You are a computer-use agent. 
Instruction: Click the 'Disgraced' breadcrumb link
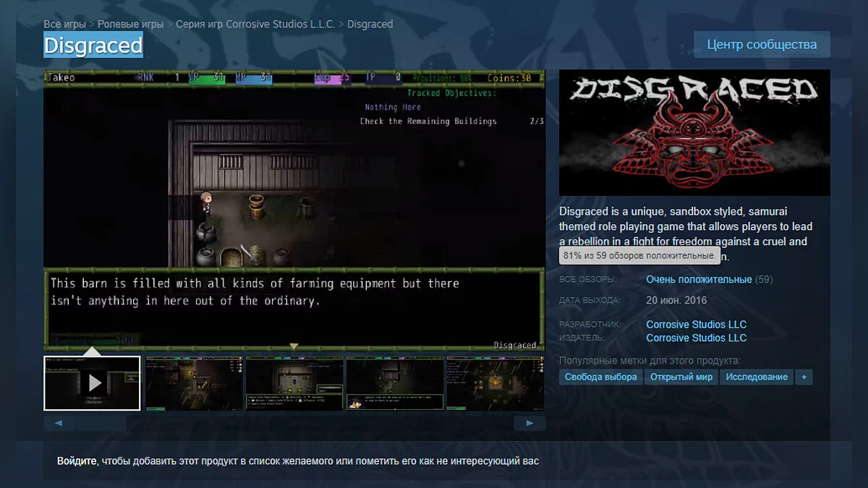(370, 24)
